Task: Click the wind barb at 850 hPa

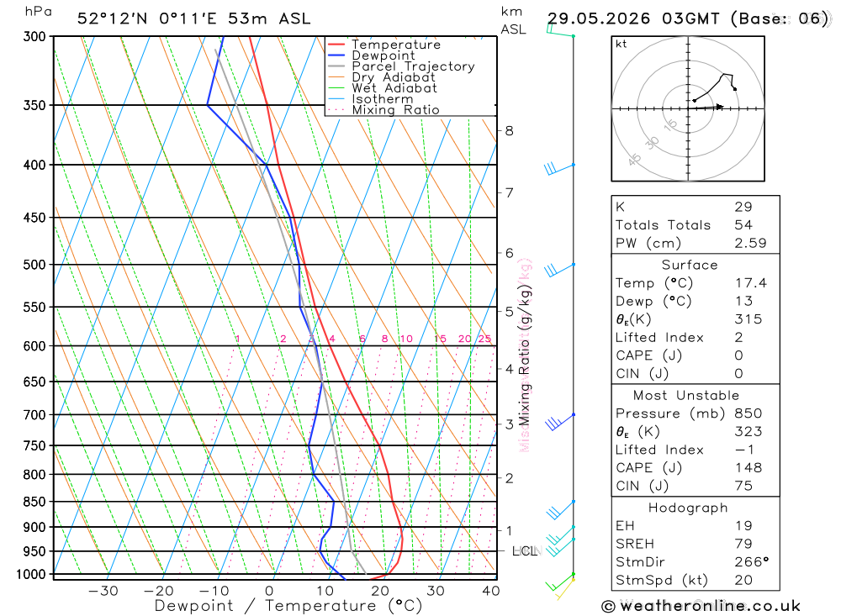Action: (x=560, y=510)
